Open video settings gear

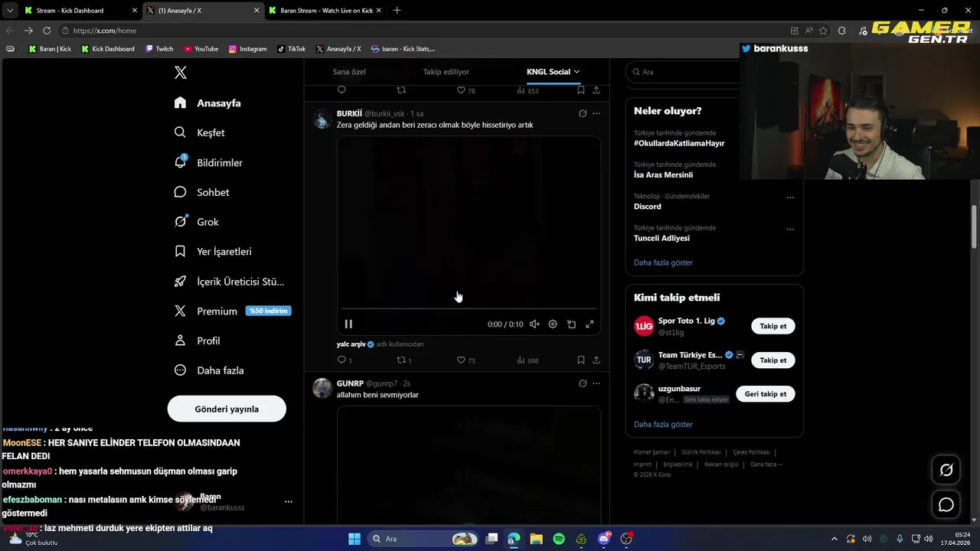553,324
